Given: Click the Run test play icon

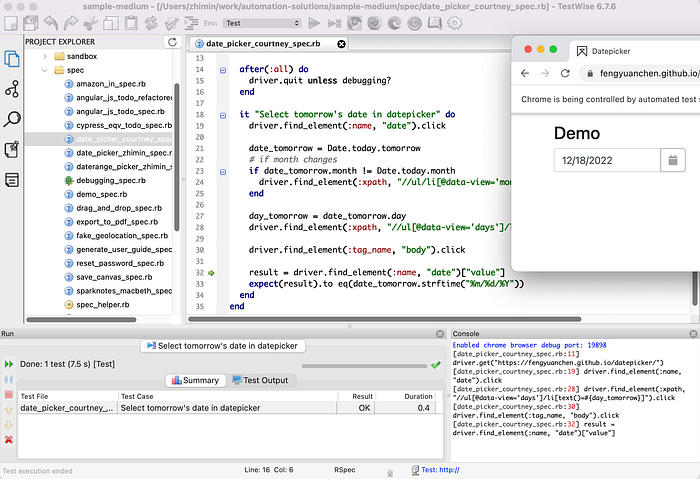Looking at the screenshot, I should click(314, 23).
